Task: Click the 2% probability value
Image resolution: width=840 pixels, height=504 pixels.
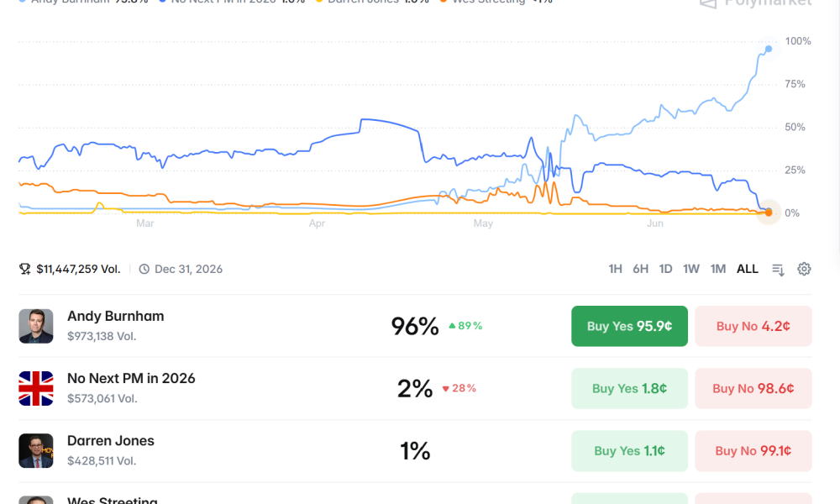Action: click(x=415, y=388)
